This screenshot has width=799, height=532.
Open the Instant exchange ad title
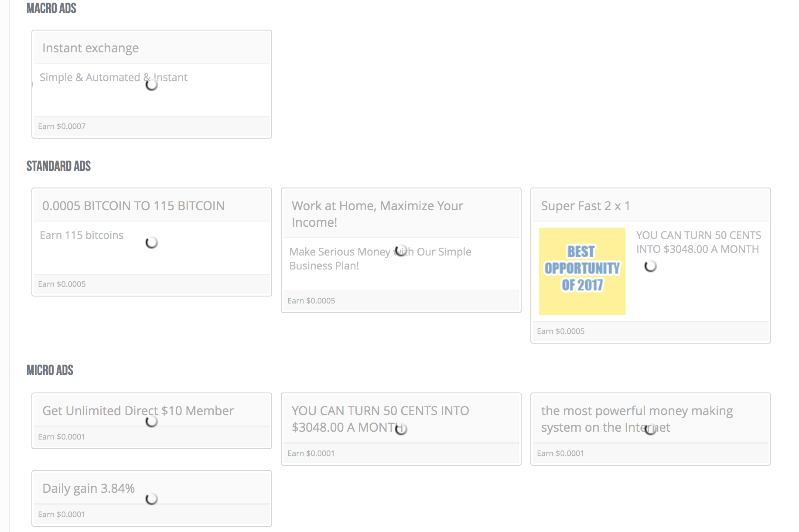click(90, 48)
